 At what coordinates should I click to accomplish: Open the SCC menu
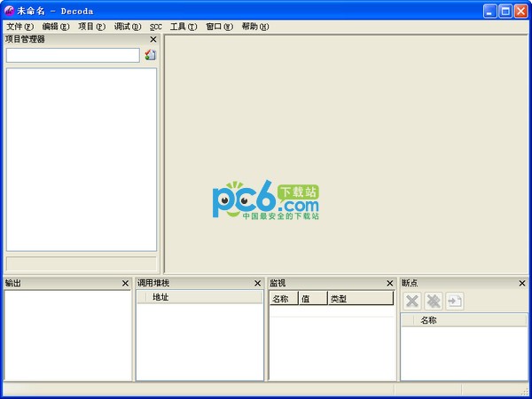click(156, 27)
